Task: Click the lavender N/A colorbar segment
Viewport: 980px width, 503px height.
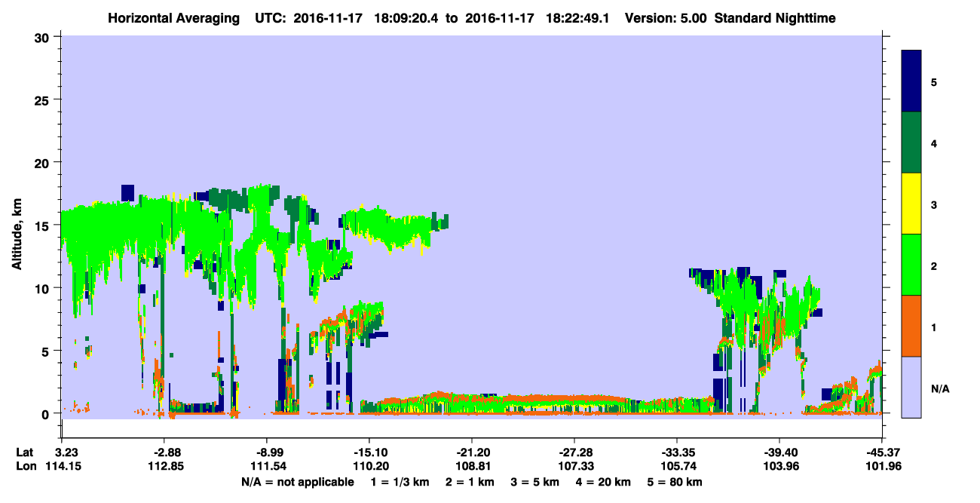Action: click(x=911, y=387)
